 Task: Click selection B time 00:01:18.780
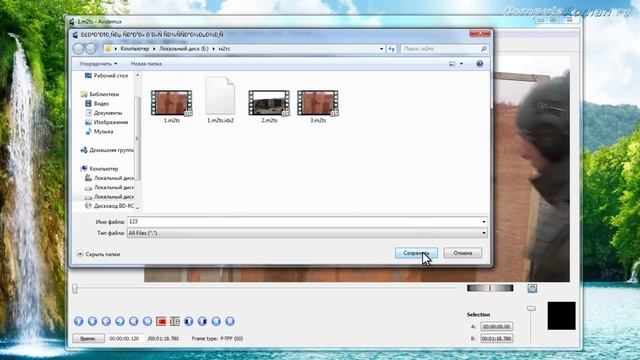click(x=496, y=338)
